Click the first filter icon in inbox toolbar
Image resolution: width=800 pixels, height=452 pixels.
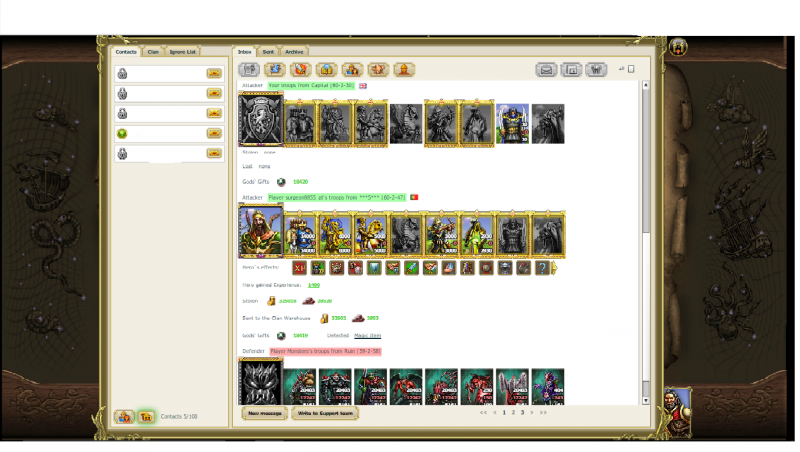(249, 70)
